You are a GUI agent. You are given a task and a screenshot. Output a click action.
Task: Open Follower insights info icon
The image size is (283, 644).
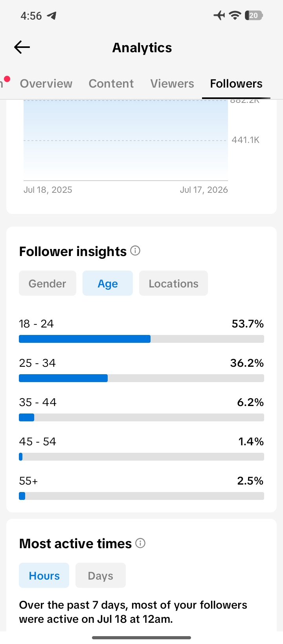(135, 251)
